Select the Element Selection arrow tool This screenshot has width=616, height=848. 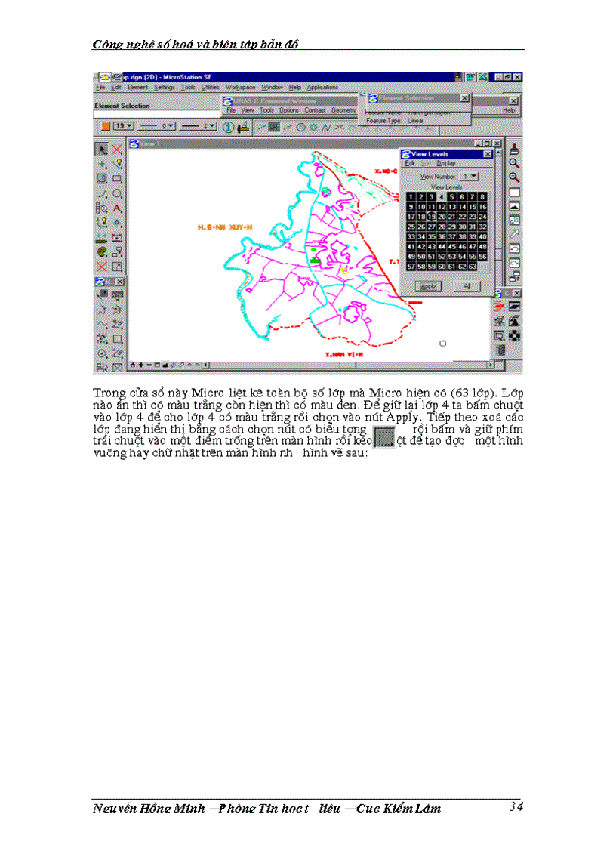(x=102, y=150)
